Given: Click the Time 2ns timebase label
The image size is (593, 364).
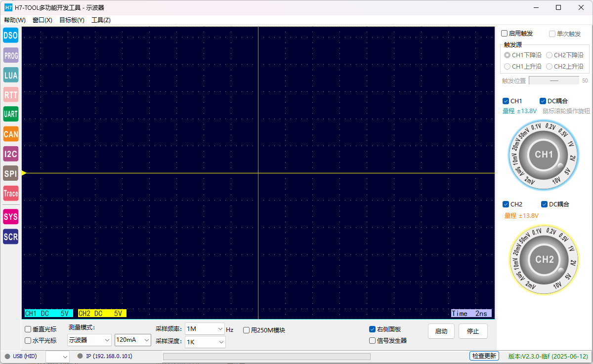Looking at the screenshot, I should pyautogui.click(x=471, y=313).
